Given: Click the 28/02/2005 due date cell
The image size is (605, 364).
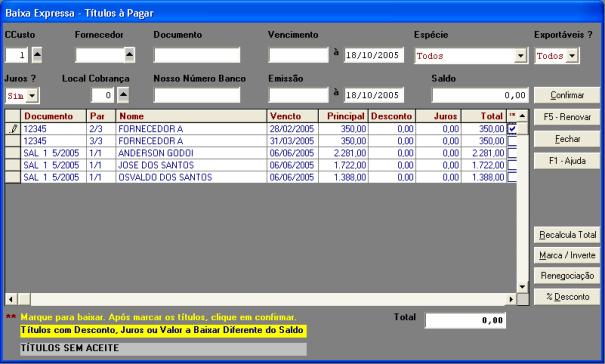Looking at the screenshot, I should 292,129.
